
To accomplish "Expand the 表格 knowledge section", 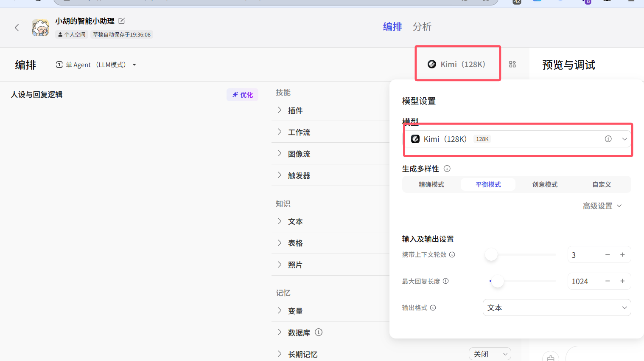I will point(280,243).
